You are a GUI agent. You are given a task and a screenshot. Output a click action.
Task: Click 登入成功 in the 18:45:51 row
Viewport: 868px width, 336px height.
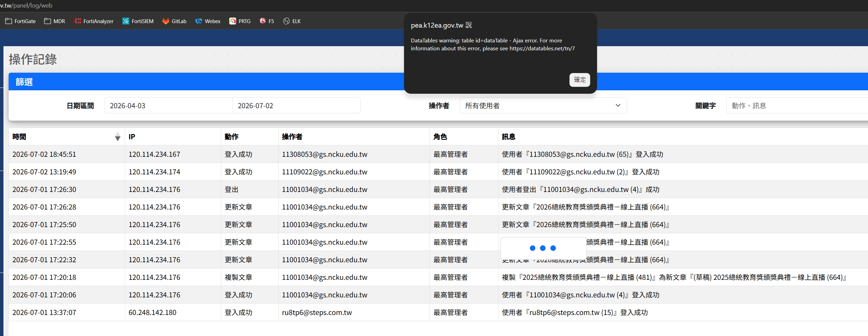(239, 154)
